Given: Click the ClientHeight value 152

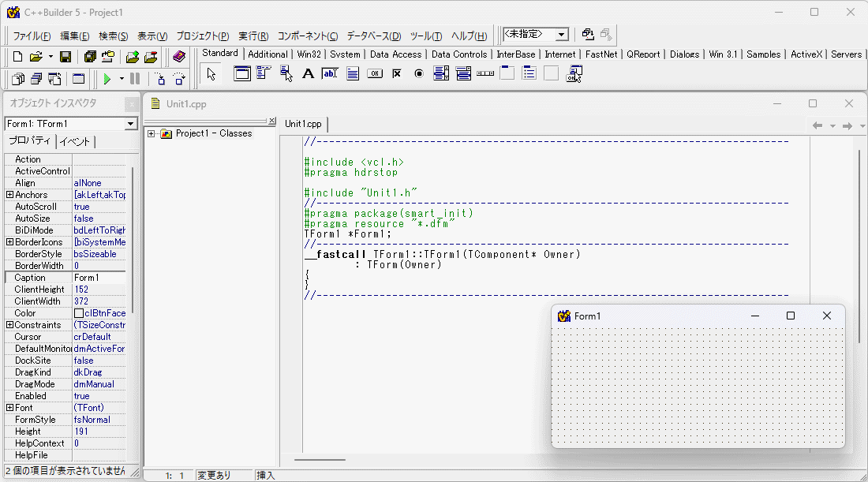Looking at the screenshot, I should click(99, 290).
